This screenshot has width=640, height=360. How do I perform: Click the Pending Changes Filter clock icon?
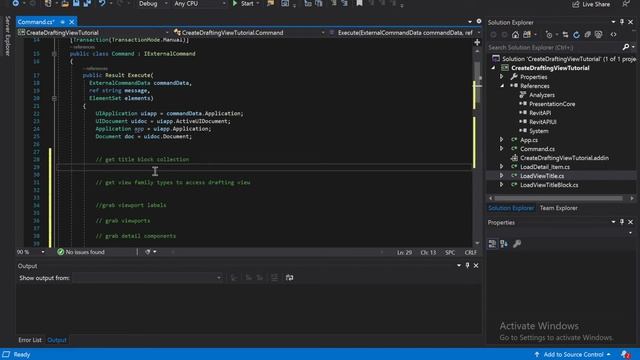[549, 35]
